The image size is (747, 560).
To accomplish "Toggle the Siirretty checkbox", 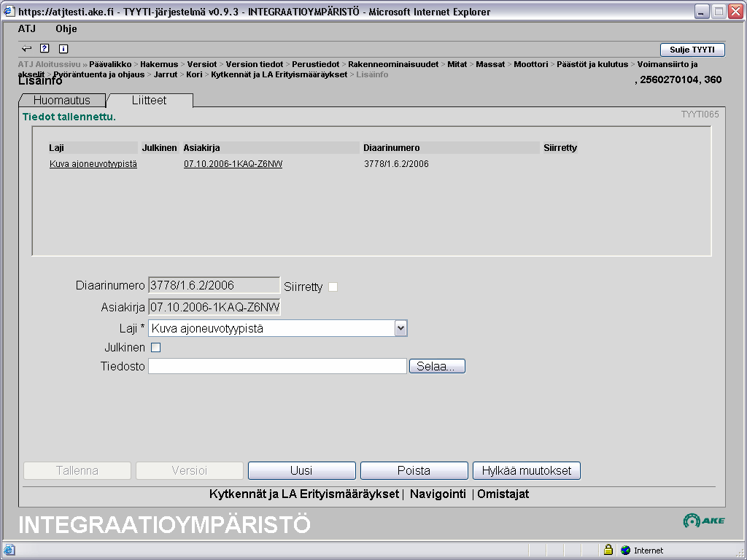I will [333, 287].
